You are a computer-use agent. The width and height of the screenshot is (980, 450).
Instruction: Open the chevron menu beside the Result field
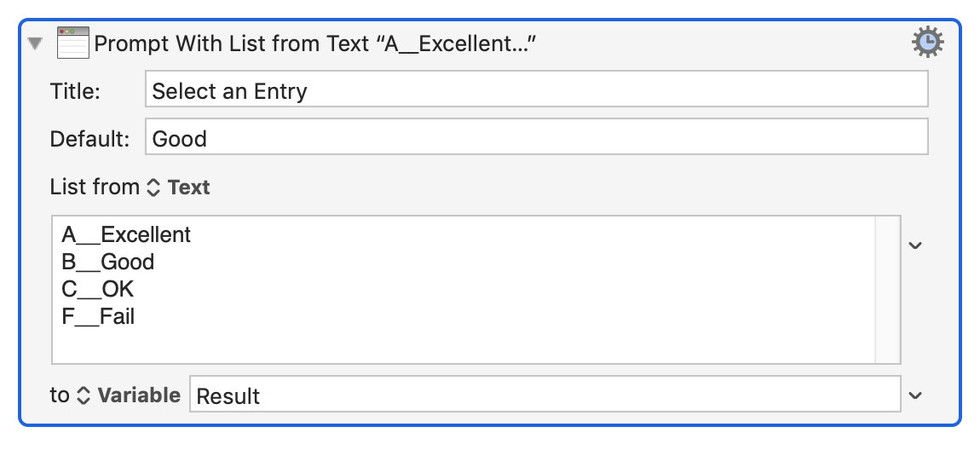915,395
